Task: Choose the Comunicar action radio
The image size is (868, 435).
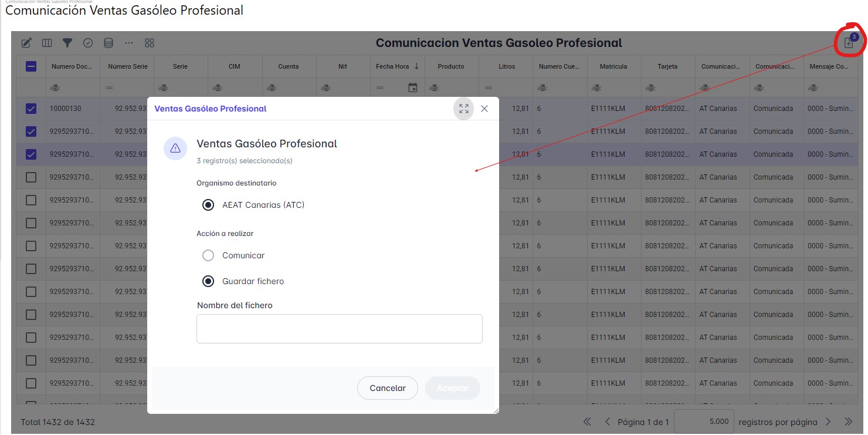Action: coord(208,255)
